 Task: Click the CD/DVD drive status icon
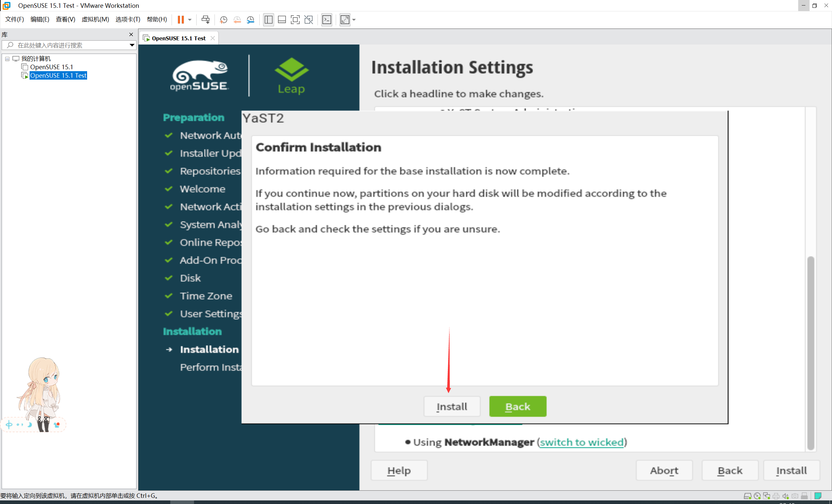pos(757,496)
